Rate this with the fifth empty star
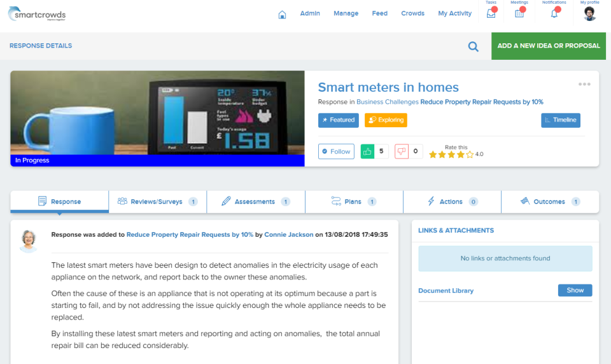The width and height of the screenshot is (611, 364). point(470,155)
